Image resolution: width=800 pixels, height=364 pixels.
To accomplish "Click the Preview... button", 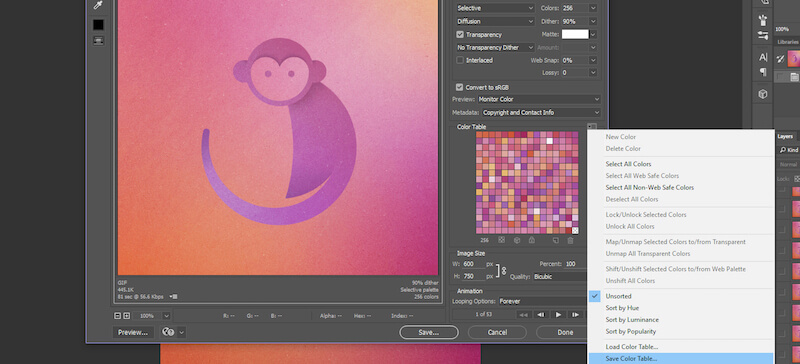I will 133,332.
